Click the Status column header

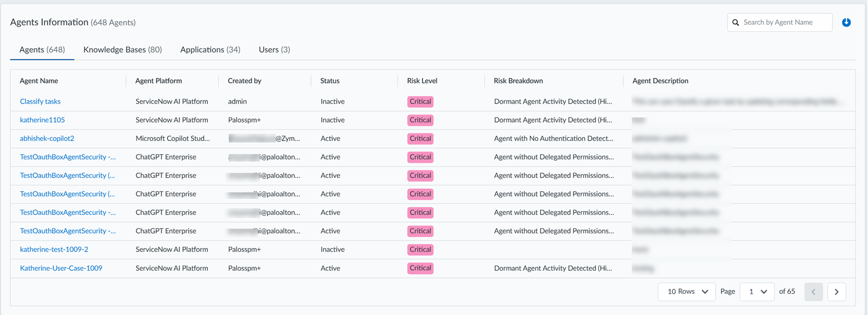[330, 81]
